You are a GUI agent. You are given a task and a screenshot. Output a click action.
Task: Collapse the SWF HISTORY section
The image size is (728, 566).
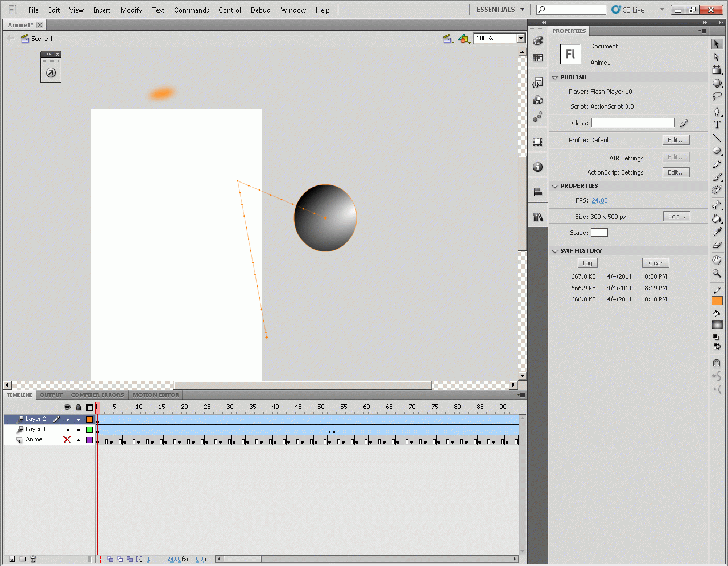[555, 251]
